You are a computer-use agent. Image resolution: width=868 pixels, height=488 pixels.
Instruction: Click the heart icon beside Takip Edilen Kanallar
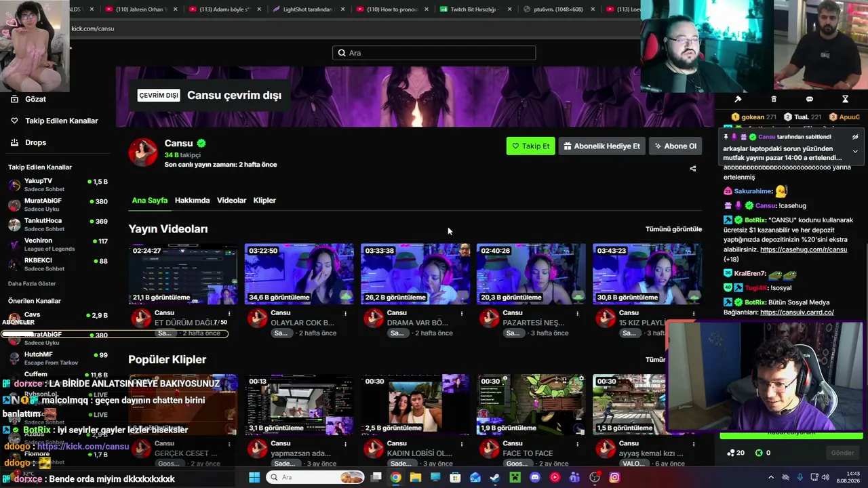click(14, 121)
